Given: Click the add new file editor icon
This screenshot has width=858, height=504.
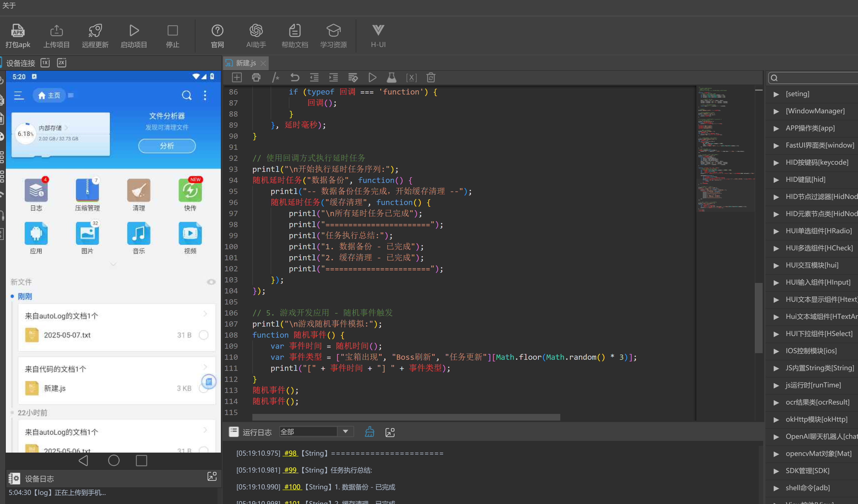Looking at the screenshot, I should click(x=237, y=78).
